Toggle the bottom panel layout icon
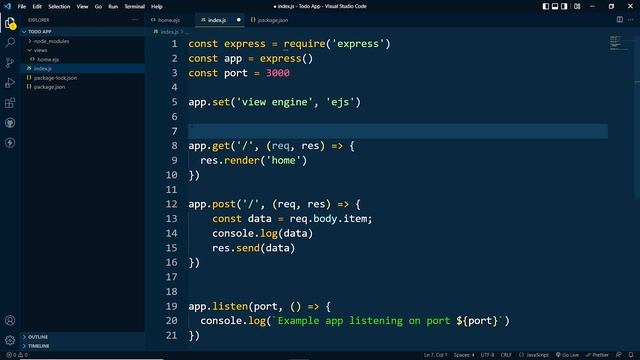 point(555,6)
